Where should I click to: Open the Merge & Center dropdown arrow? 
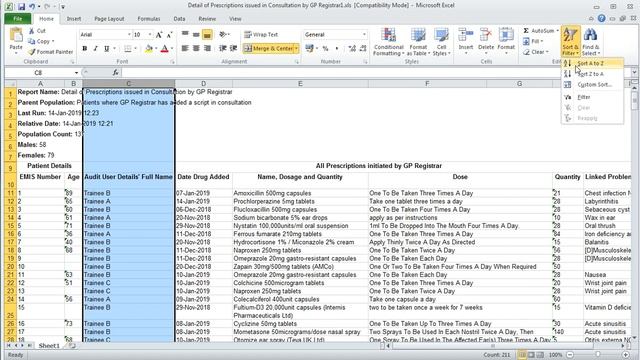tap(296, 49)
